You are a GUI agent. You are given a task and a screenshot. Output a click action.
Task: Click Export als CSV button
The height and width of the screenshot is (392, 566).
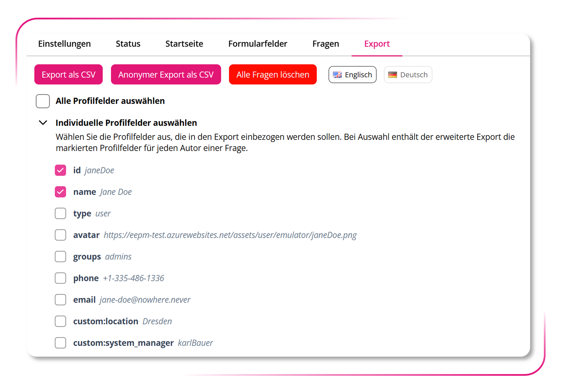coord(68,74)
